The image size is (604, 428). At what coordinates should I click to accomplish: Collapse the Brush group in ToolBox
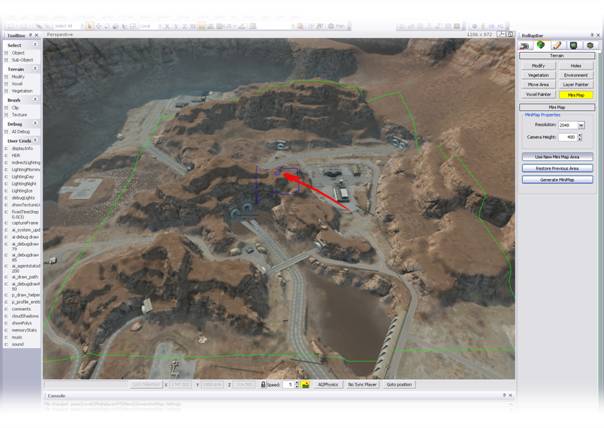(x=35, y=99)
